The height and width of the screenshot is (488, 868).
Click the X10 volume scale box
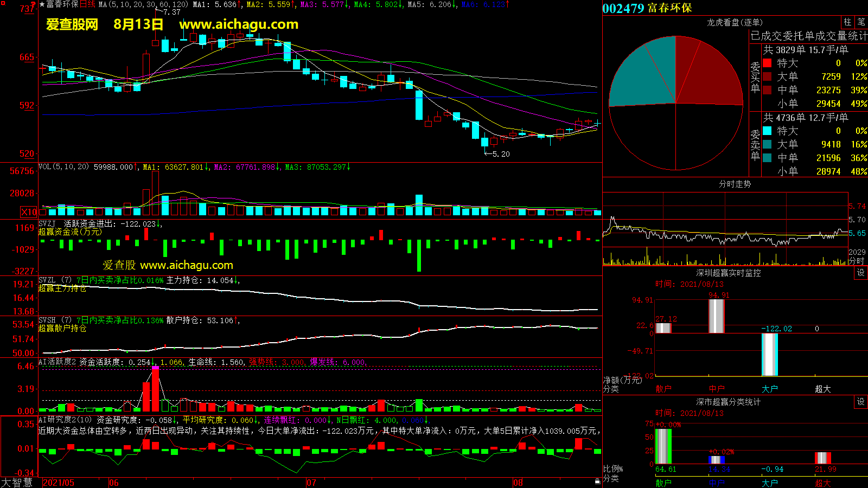tap(29, 212)
